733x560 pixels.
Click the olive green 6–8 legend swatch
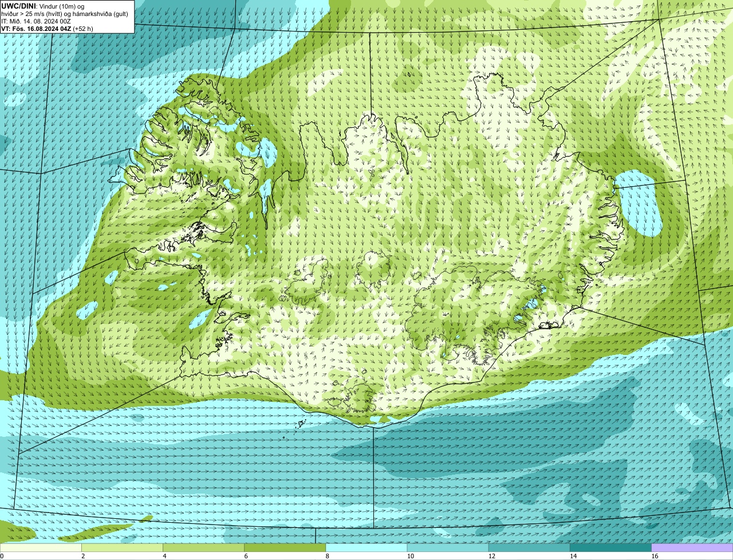[285, 548]
